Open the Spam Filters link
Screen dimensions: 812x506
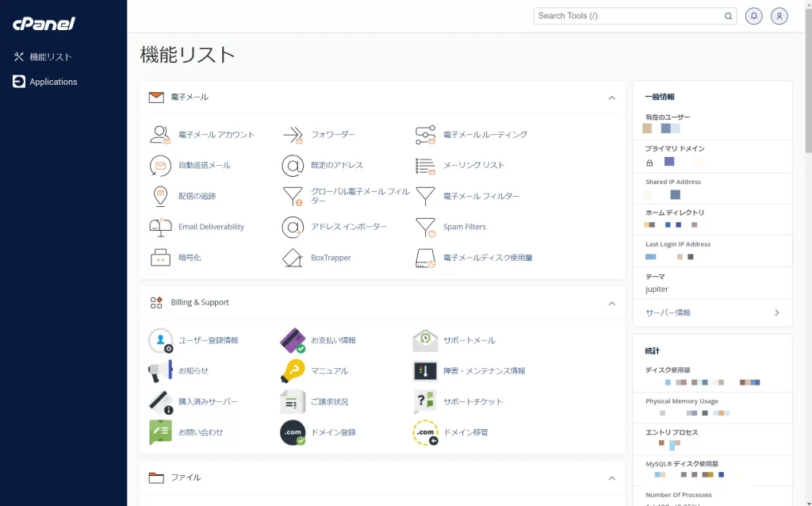(465, 227)
